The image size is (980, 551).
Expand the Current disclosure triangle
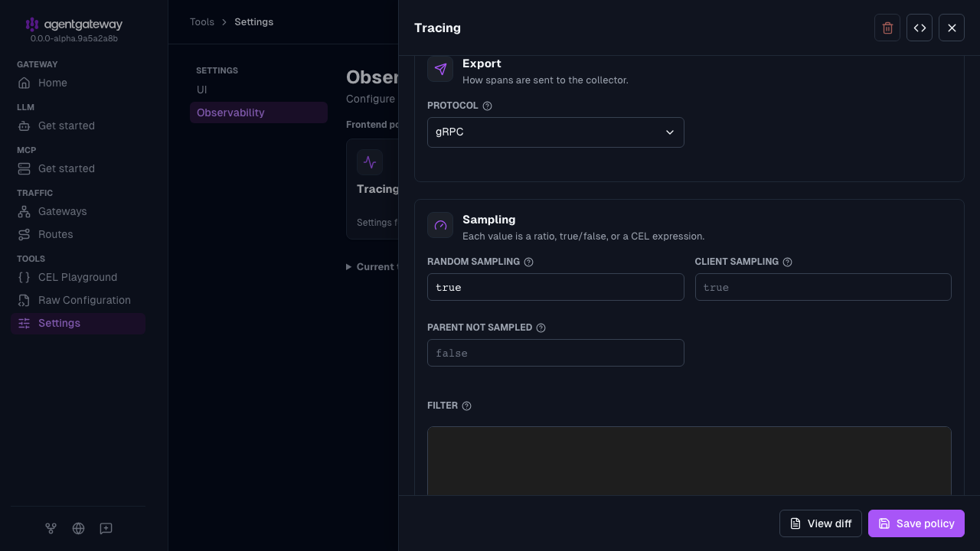[349, 267]
